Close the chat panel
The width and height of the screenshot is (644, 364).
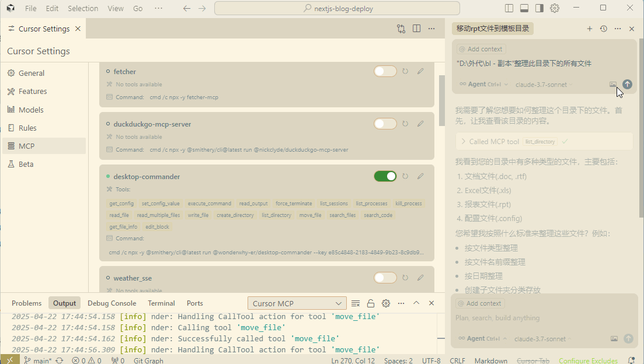pyautogui.click(x=632, y=29)
